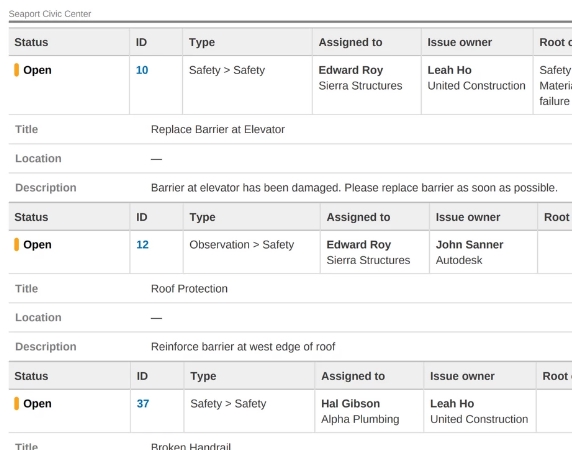Click Replace Barrier at Elevator title
Screen dimensions: 572x450
(218, 129)
